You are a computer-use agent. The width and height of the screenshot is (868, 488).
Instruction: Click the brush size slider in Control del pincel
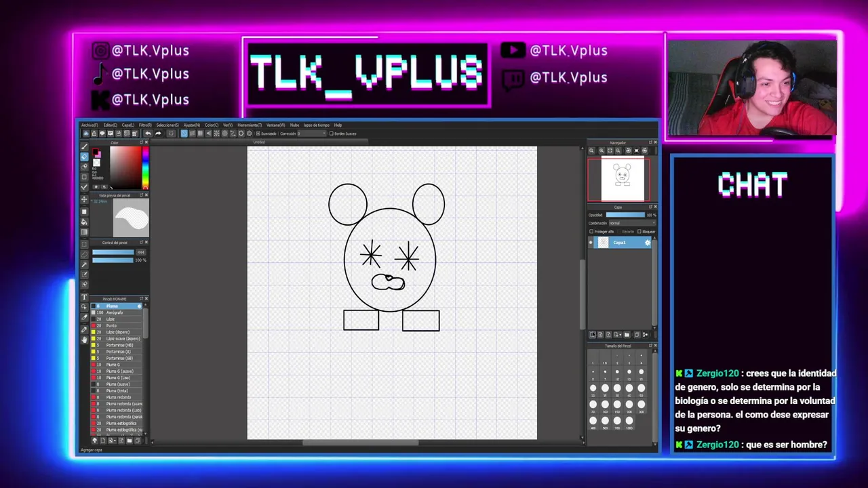pyautogui.click(x=113, y=252)
